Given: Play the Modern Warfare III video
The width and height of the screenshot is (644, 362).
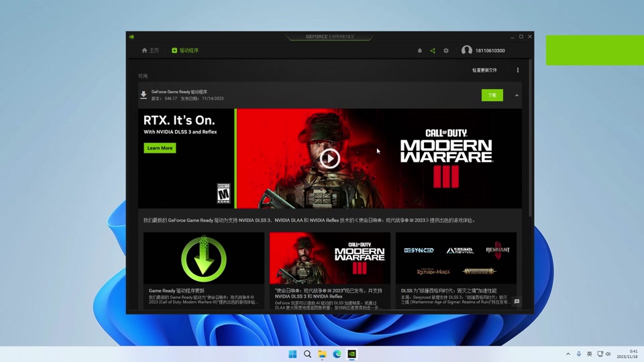Looking at the screenshot, I should click(x=330, y=158).
